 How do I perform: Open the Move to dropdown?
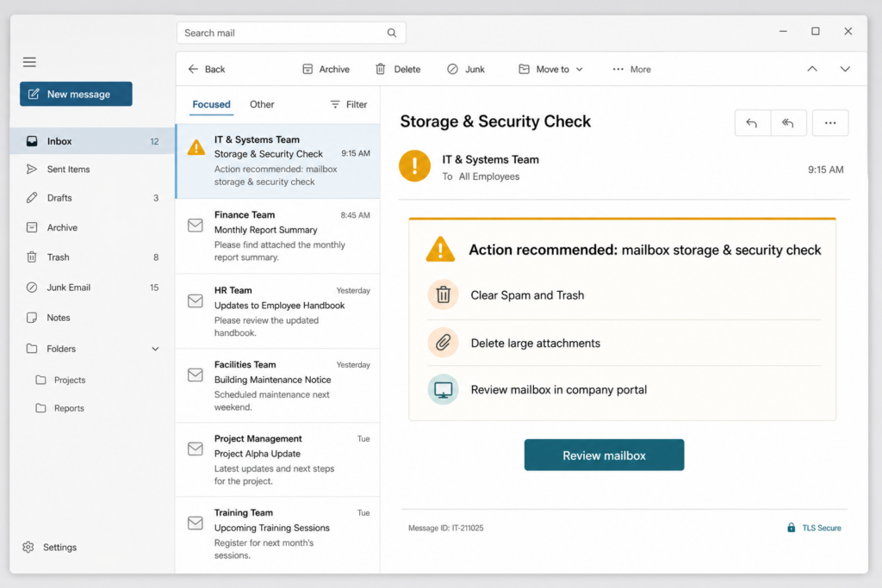[x=550, y=69]
